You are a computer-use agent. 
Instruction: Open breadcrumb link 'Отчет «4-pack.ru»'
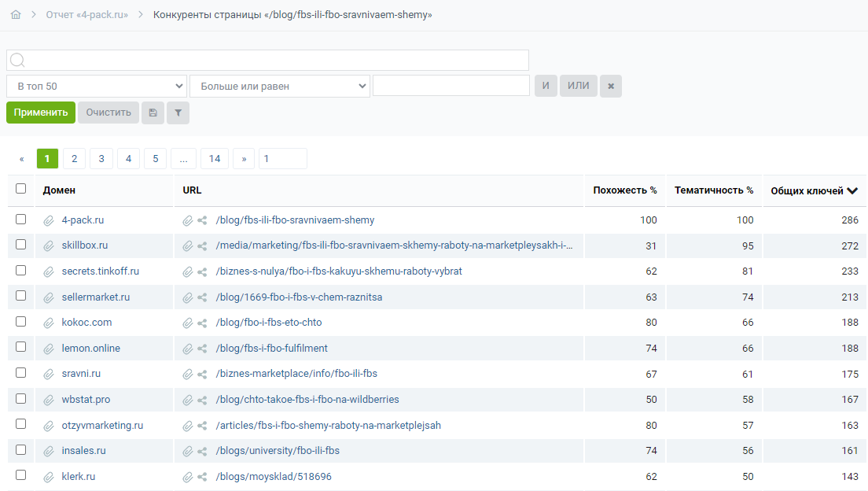[87, 14]
